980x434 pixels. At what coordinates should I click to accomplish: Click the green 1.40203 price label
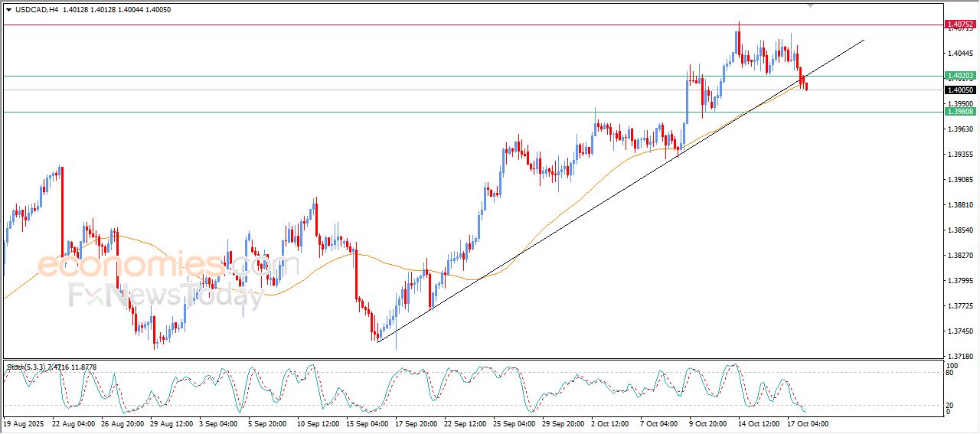(x=960, y=76)
